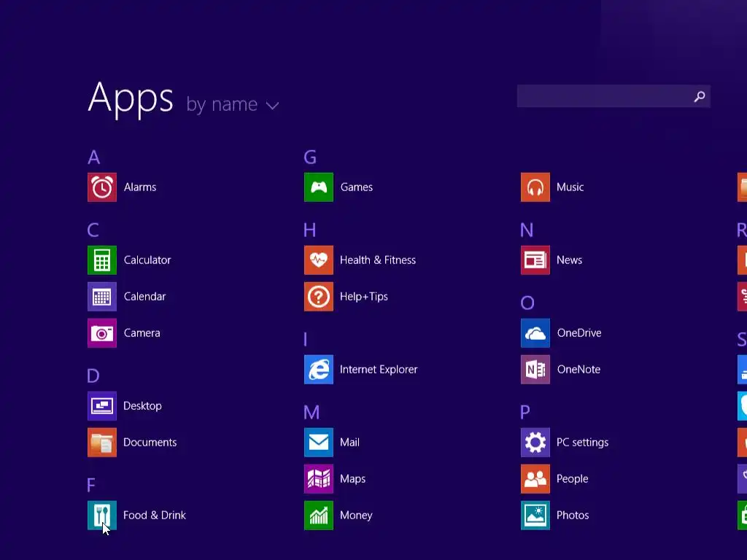The height and width of the screenshot is (560, 747).
Task: Open the Music headphones icon
Action: click(535, 187)
